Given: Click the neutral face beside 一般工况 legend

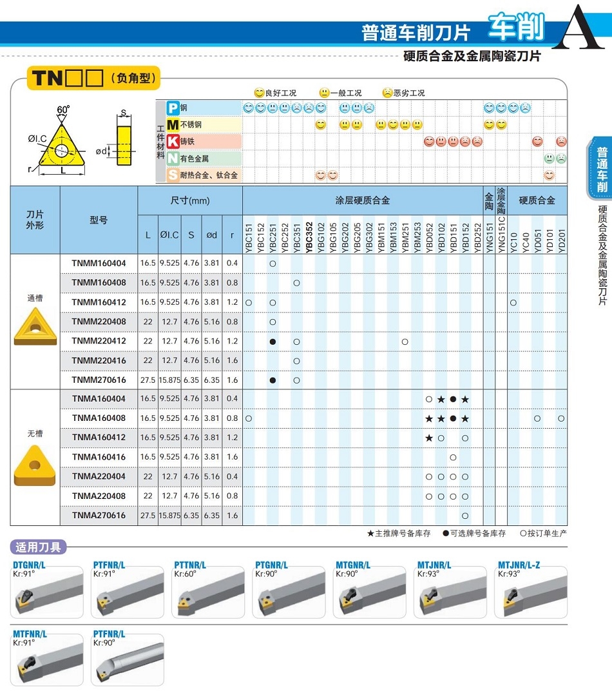Looking at the screenshot, I should [x=324, y=93].
